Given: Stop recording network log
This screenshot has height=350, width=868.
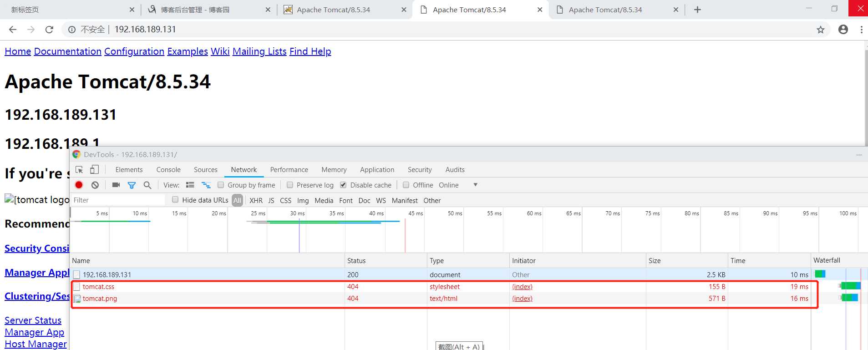Looking at the screenshot, I should point(79,185).
